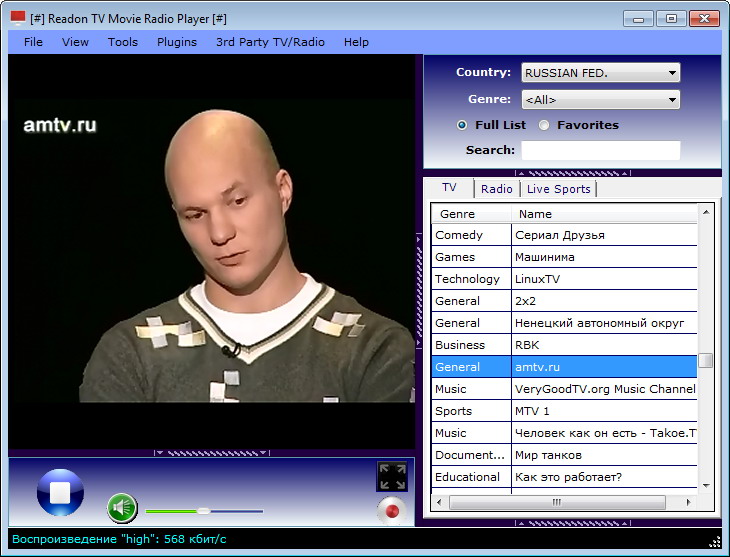
Task: Close the Readon player window
Action: point(704,19)
